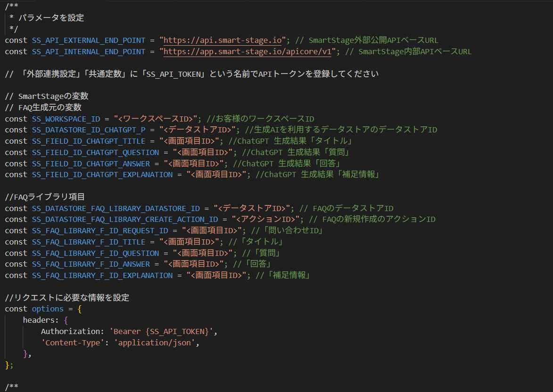Image resolution: width=553 pixels, height=392 pixels.
Task: Click the options variable declaration
Action: (x=48, y=309)
